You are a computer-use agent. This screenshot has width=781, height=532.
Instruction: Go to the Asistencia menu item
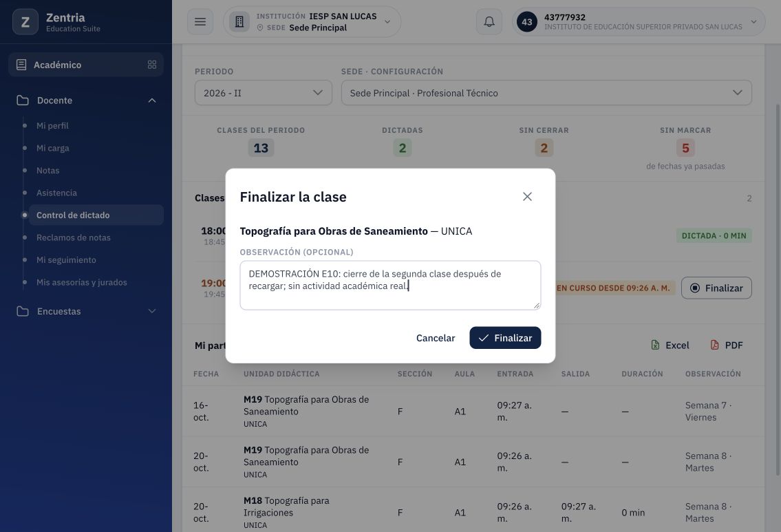57,193
